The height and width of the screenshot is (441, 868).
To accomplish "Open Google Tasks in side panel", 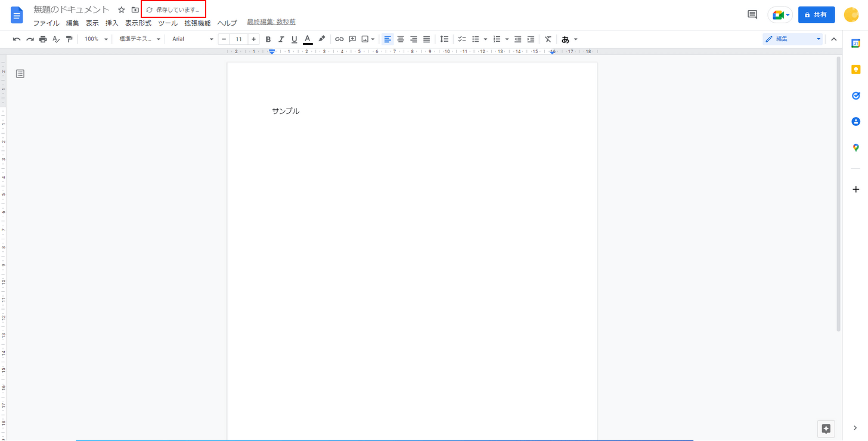I will click(855, 95).
